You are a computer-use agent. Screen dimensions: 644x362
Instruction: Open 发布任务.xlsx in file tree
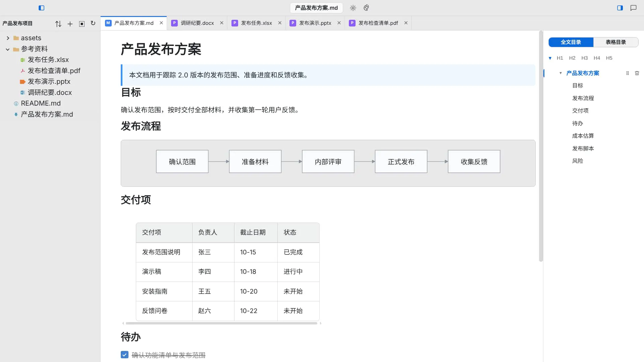coord(48,60)
